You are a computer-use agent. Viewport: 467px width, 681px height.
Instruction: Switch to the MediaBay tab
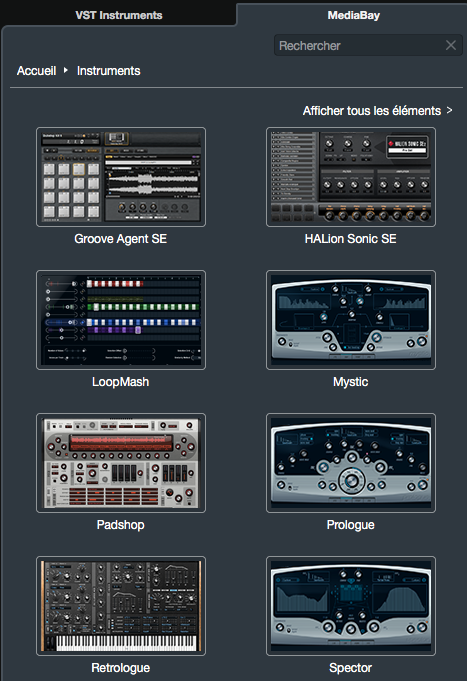(353, 15)
